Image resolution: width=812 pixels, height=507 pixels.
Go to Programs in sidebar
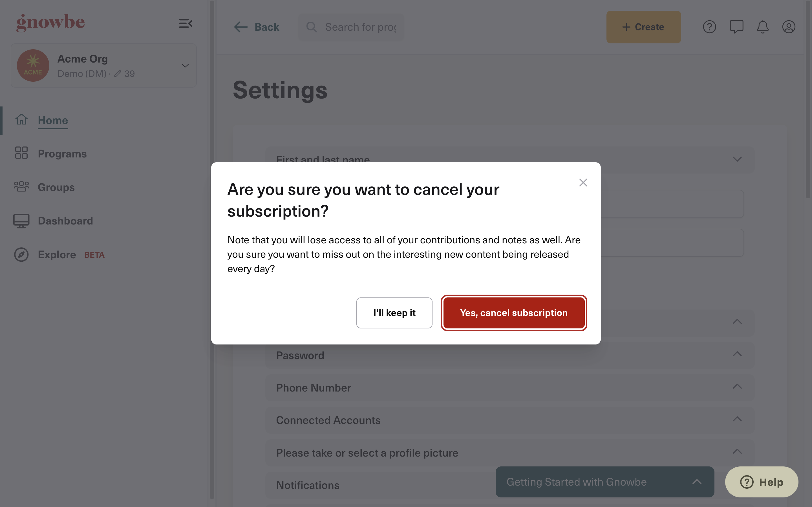62,154
